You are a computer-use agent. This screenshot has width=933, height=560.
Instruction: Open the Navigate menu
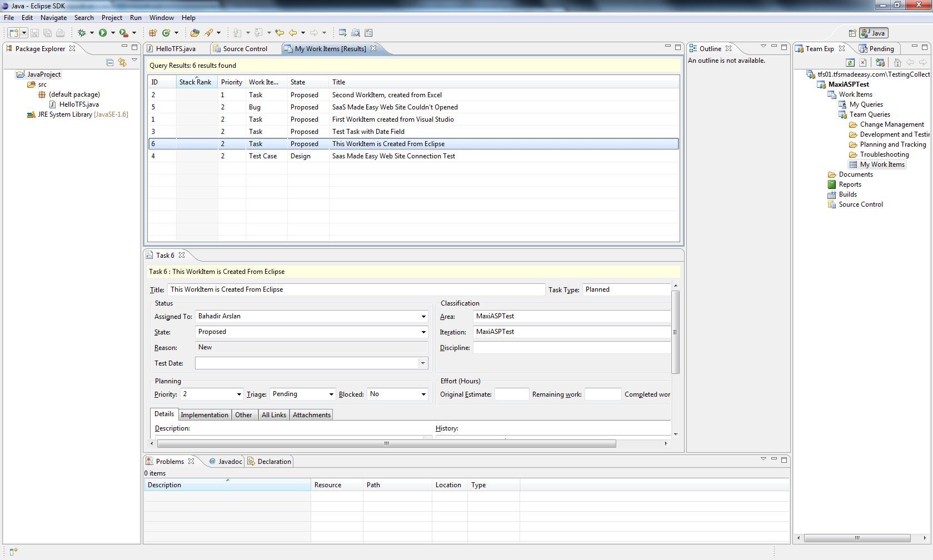(53, 18)
